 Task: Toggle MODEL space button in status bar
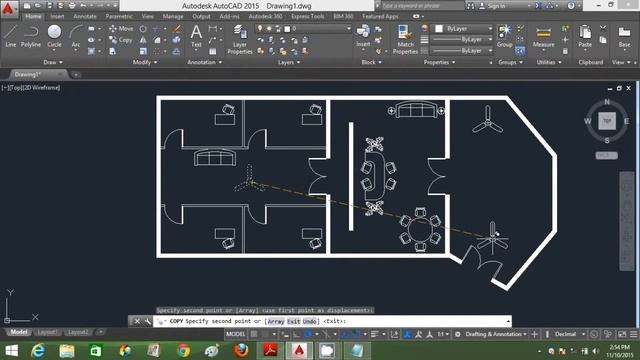[x=236, y=334]
